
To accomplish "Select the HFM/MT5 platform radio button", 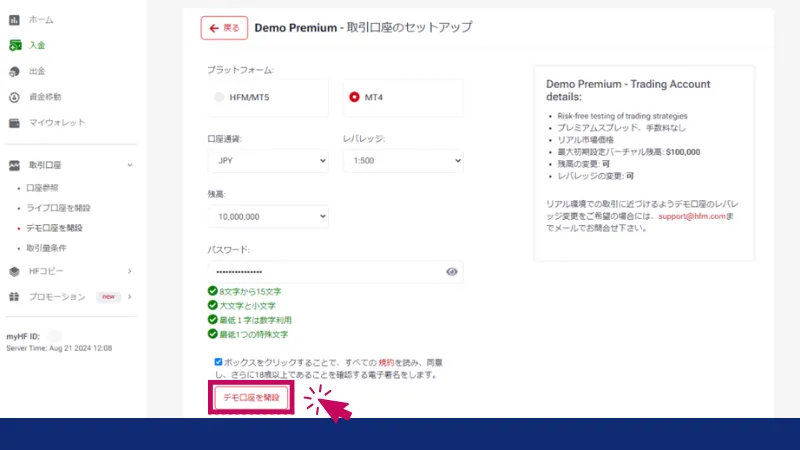I will tap(220, 97).
